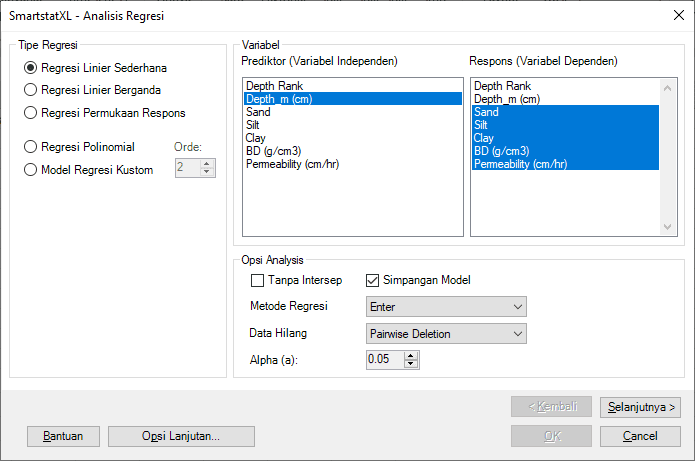Screen dimensions: 695x461
Task: Select Regresi Linier Berganda radio option
Action: [x=31, y=90]
